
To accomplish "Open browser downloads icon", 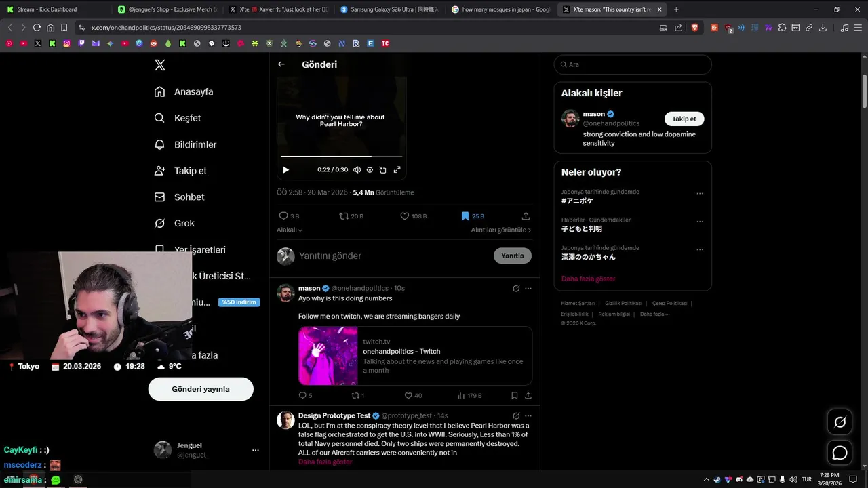I will 823,28.
